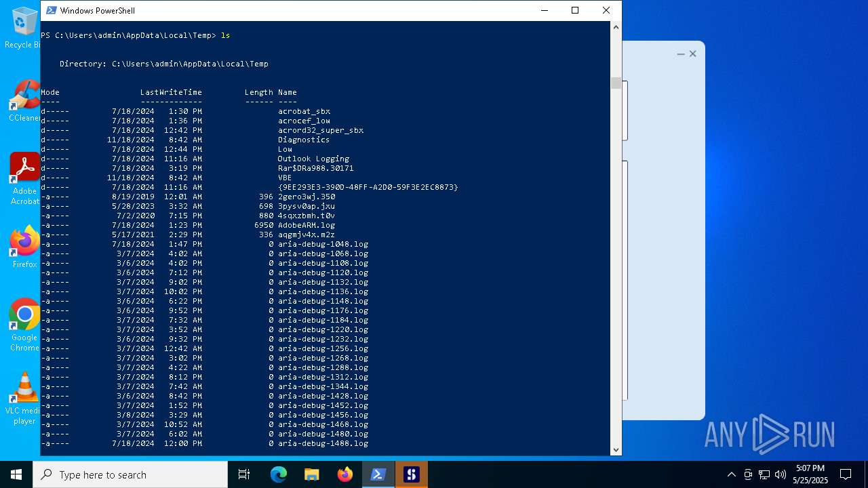Click the acrocef_low directory entry
The image size is (868, 488).
coord(304,121)
